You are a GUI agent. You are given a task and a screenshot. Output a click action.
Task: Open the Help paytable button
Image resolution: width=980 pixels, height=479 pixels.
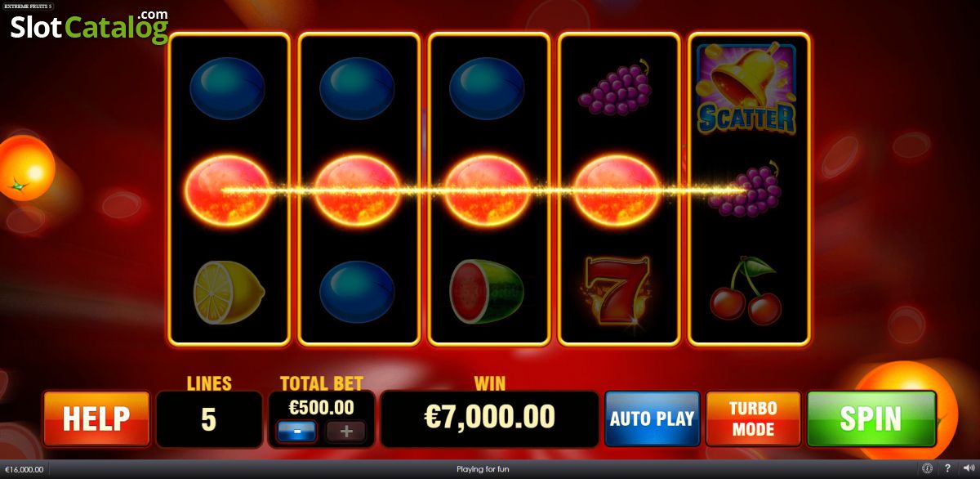tap(96, 419)
